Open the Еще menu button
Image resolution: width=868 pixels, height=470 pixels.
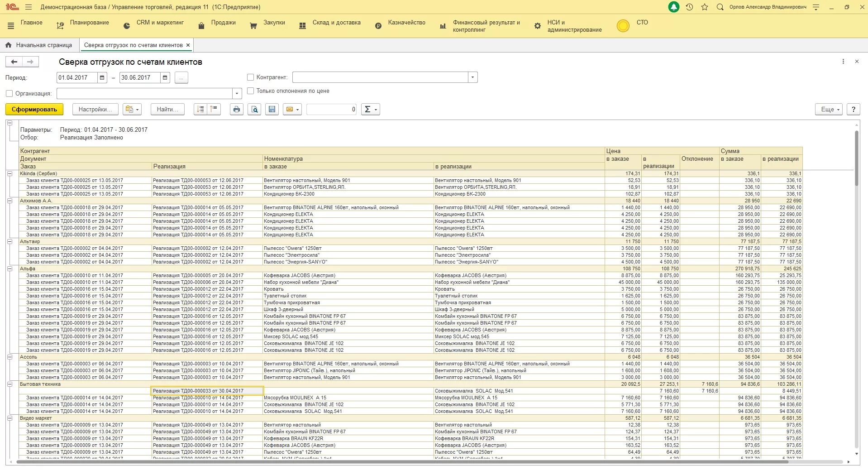829,109
